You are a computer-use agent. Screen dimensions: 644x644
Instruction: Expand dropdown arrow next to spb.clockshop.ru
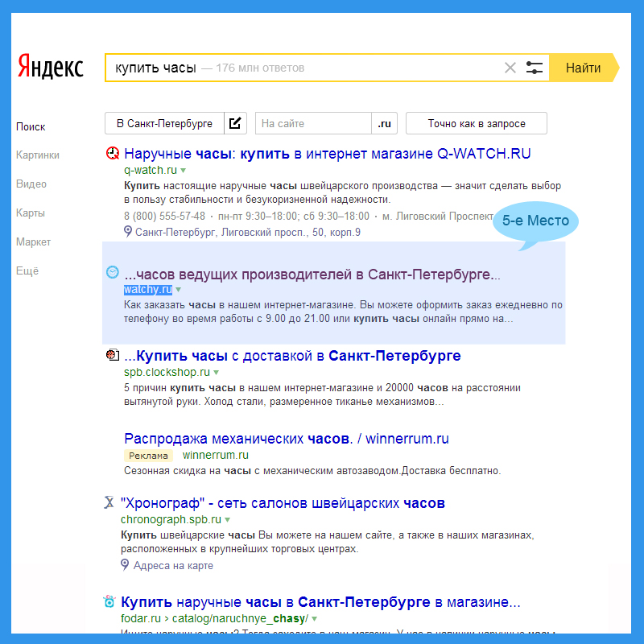tap(216, 373)
